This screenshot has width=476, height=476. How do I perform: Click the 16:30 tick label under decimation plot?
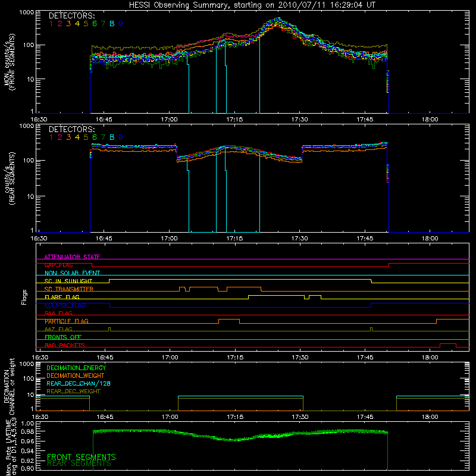(x=40, y=417)
